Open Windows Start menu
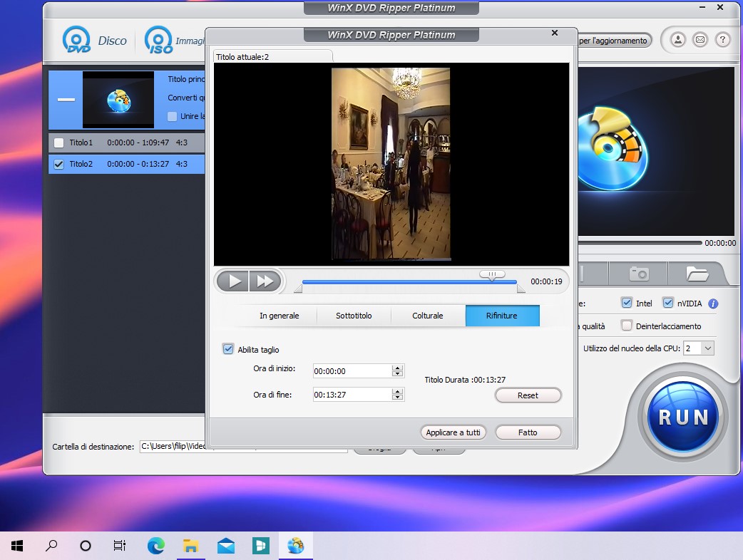Viewport: 743px width, 560px height. coord(17,546)
